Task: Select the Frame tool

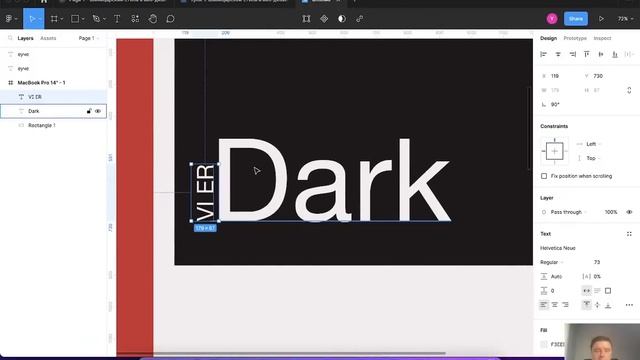Action: point(54,19)
